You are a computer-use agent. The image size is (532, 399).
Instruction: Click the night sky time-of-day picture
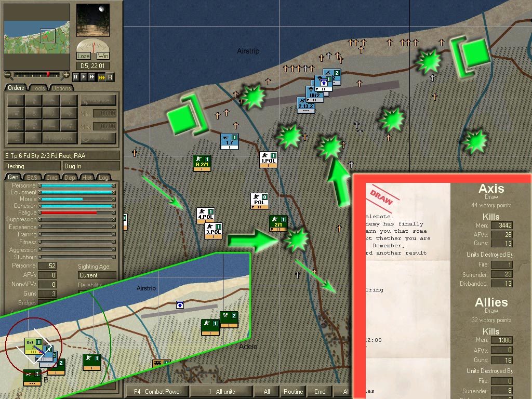[93, 20]
